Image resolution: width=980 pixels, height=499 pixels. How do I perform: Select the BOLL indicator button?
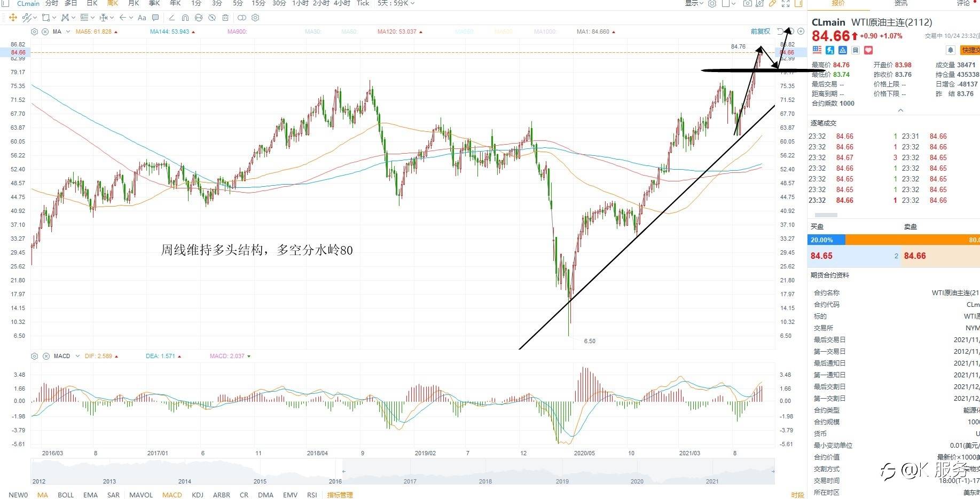point(66,495)
